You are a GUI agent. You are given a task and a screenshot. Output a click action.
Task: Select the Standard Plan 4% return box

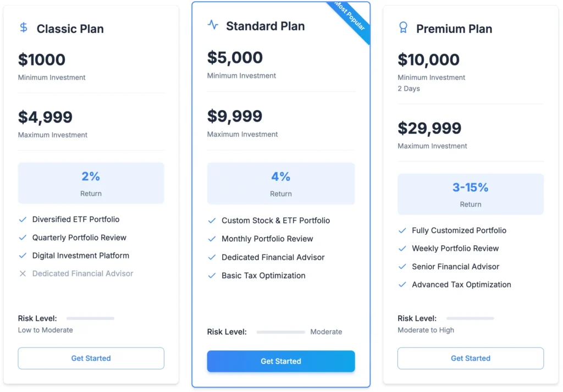(280, 184)
